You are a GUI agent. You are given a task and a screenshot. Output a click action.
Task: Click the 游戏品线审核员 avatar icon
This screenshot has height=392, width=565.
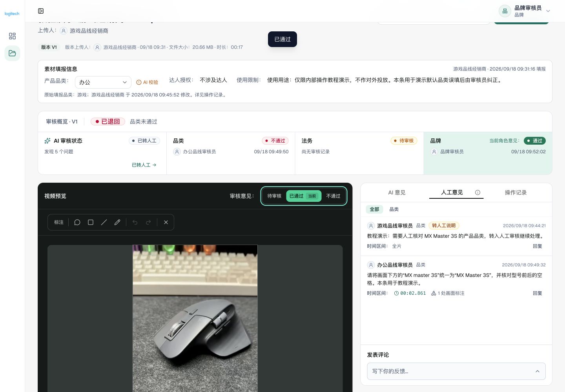(371, 226)
